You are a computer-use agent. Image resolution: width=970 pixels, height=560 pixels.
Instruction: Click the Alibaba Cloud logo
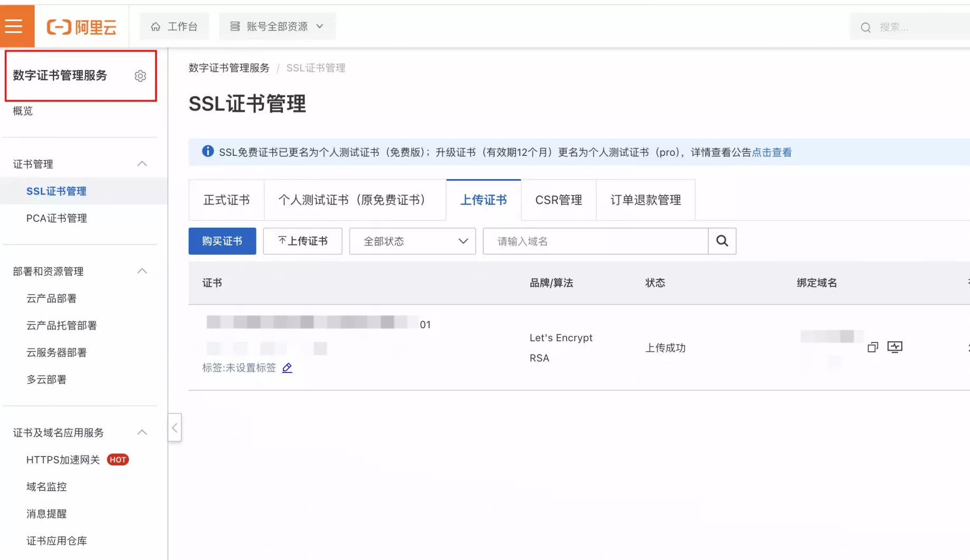pyautogui.click(x=82, y=27)
